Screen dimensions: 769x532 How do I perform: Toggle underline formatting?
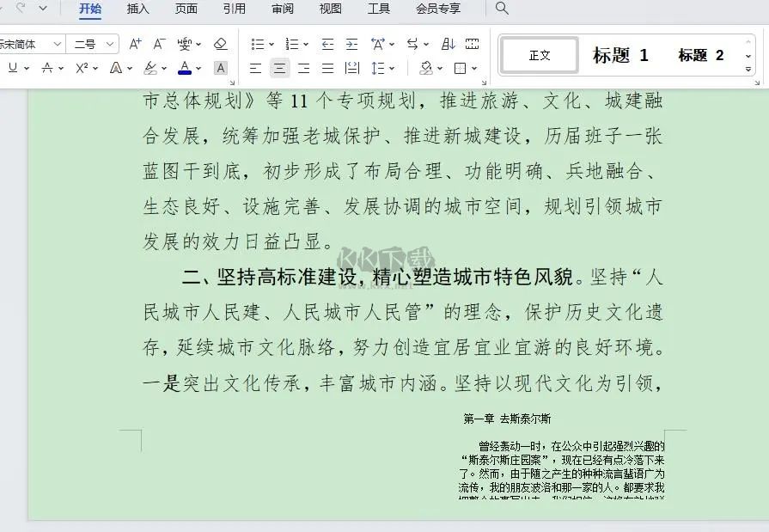[14, 67]
